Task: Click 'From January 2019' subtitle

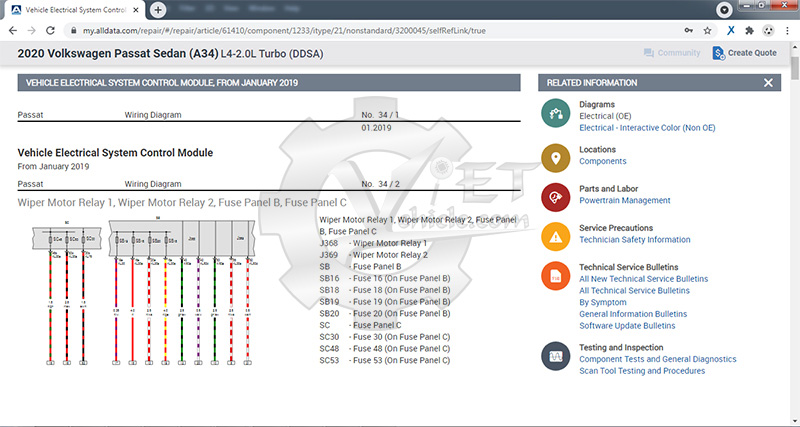Action: pyautogui.click(x=53, y=166)
